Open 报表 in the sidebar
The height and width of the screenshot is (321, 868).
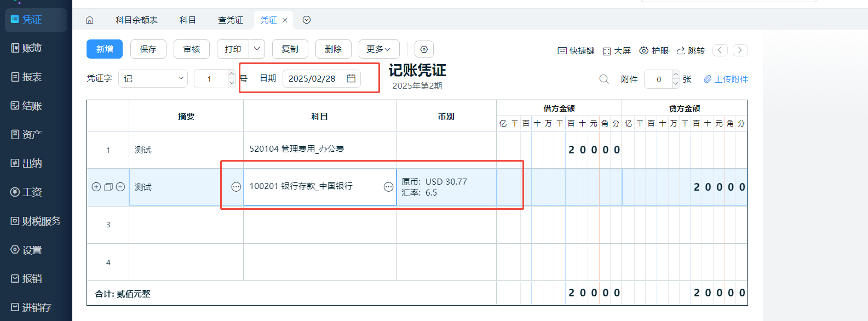32,77
